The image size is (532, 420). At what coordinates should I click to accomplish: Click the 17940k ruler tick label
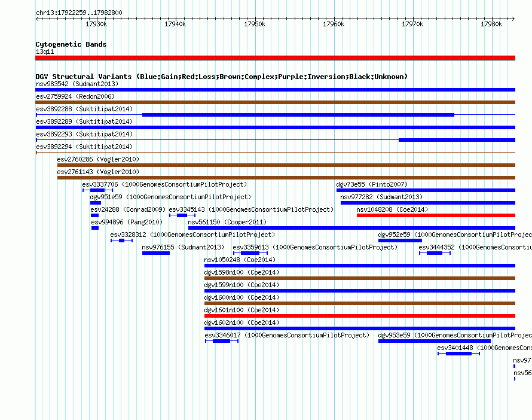click(175, 24)
